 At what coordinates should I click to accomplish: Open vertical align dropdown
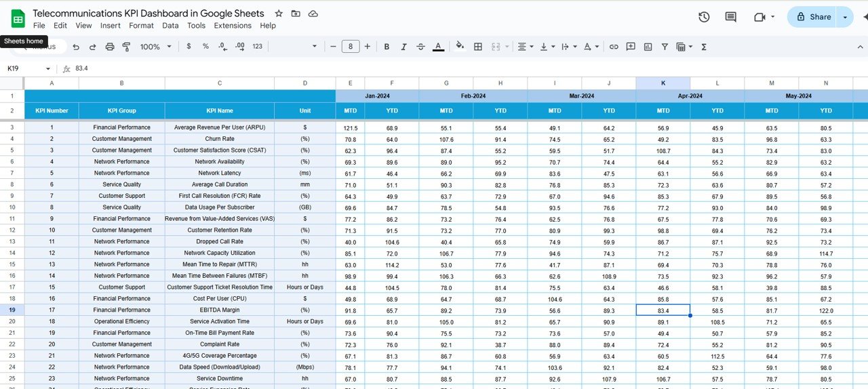coord(547,47)
